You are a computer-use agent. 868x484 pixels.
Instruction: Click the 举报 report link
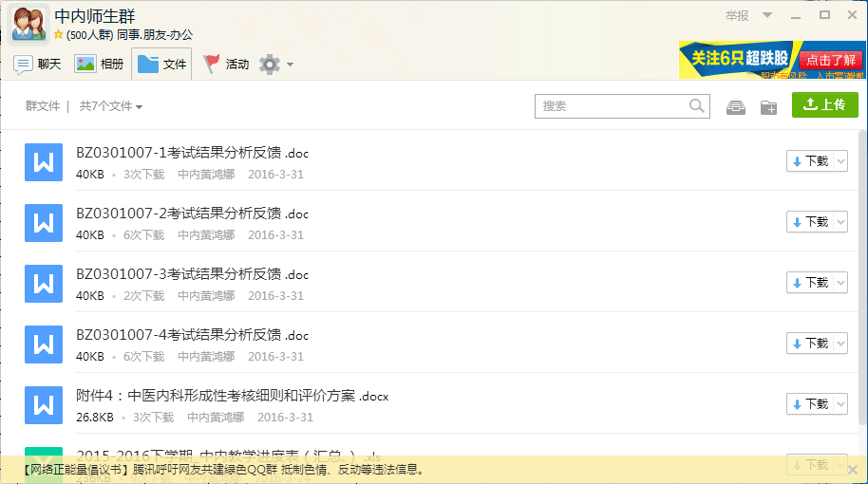[x=737, y=15]
